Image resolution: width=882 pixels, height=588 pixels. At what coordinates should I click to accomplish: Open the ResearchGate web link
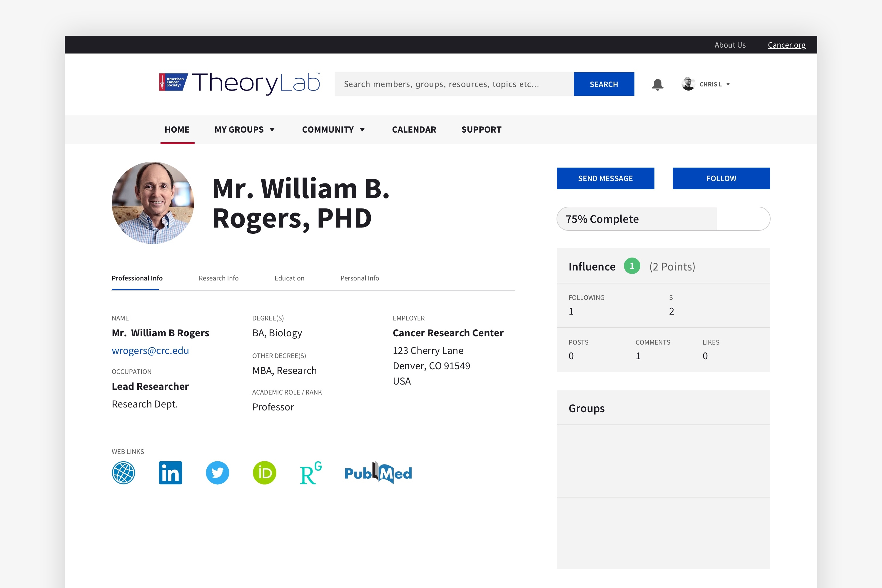[x=311, y=472]
